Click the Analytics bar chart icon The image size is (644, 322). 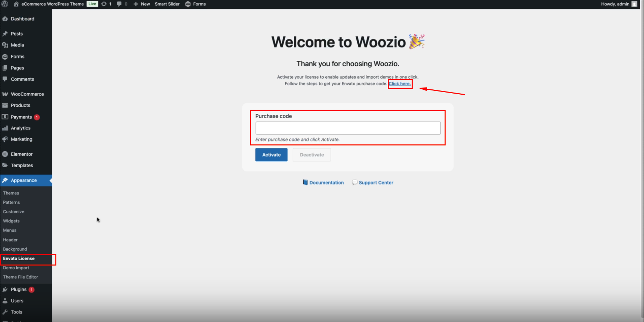point(5,128)
